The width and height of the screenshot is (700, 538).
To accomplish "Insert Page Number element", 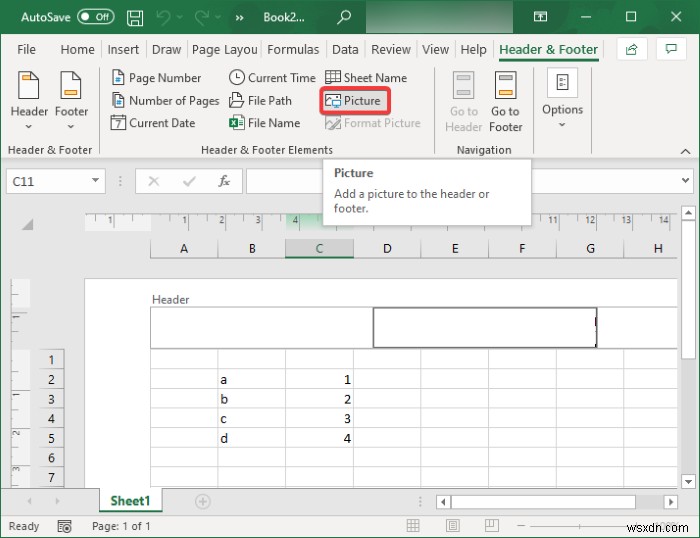I will (x=156, y=78).
